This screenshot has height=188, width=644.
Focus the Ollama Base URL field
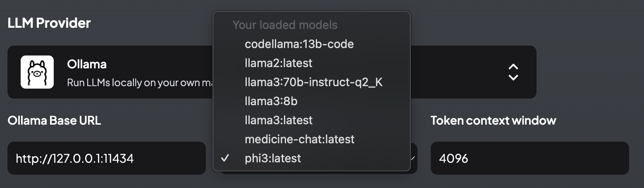tap(107, 158)
